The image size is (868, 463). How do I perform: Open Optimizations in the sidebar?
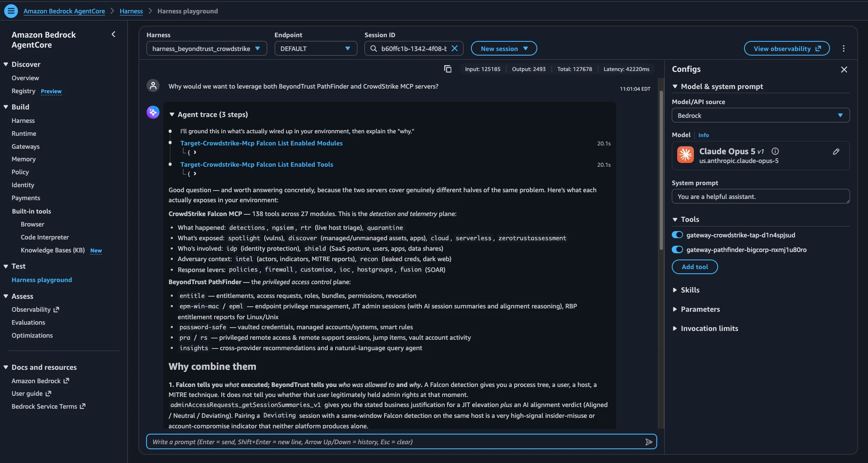pyautogui.click(x=32, y=336)
